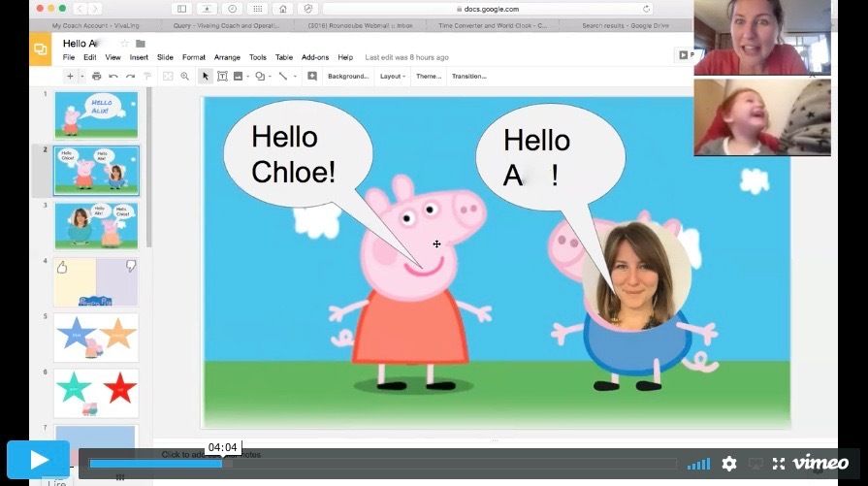Select slide 1 thumbnail
This screenshot has height=486, width=868.
(x=96, y=115)
